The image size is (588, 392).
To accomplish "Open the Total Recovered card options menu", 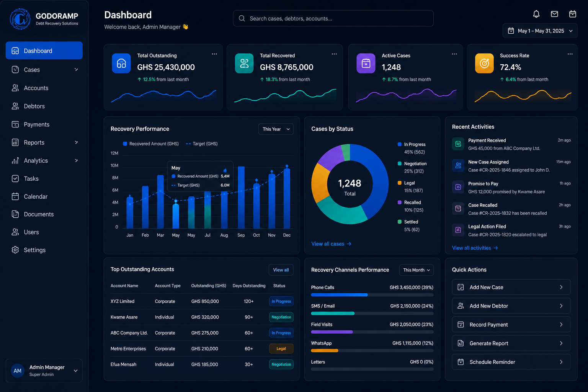I will (x=334, y=54).
